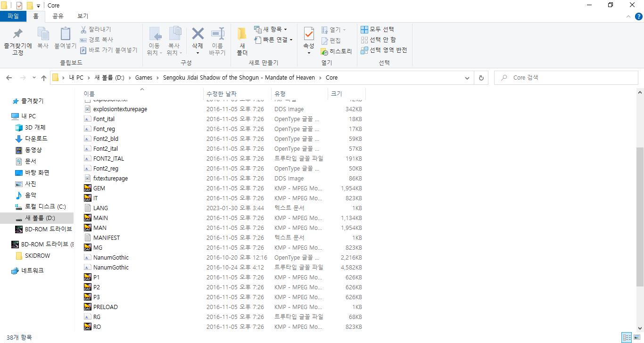Image resolution: width=644 pixels, height=343 pixels.
Task: Click 선택 안 함 (Select none)
Action: [x=379, y=40]
